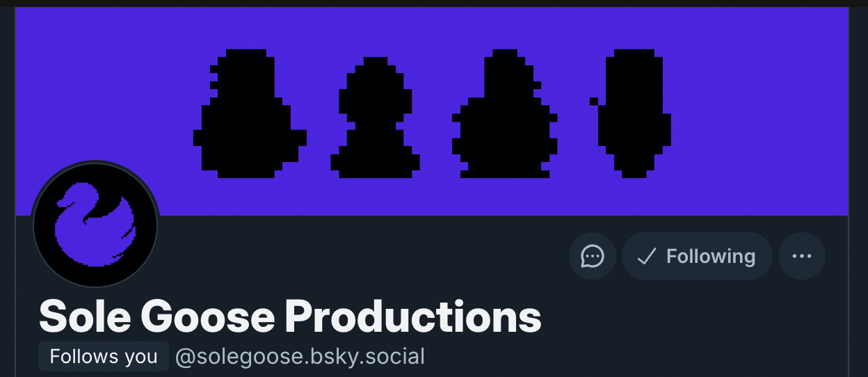Open the purple banner image

(x=432, y=111)
